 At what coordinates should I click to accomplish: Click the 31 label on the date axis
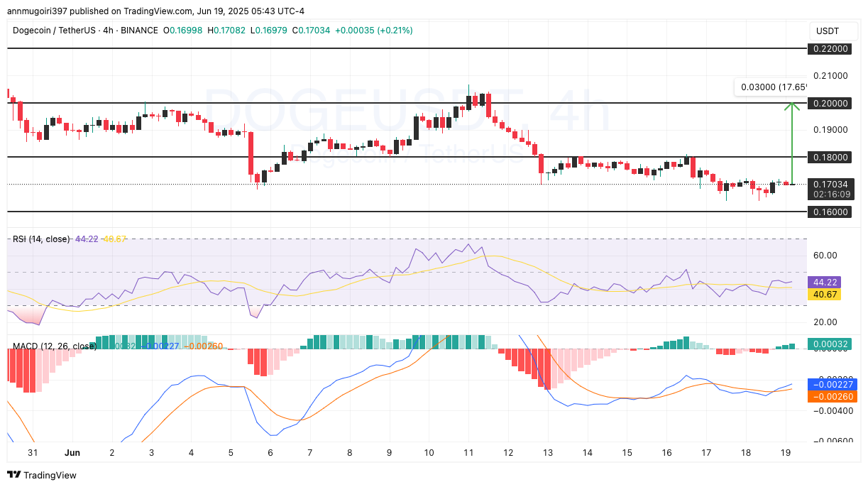(x=33, y=452)
